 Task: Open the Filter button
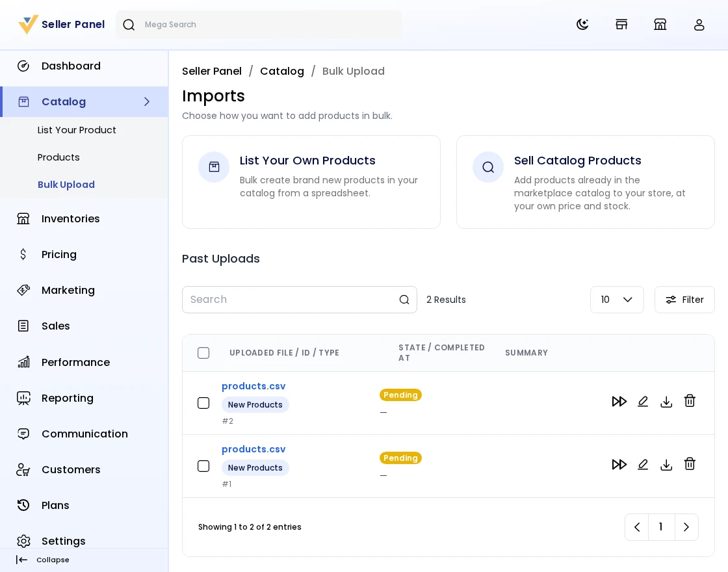[684, 300]
